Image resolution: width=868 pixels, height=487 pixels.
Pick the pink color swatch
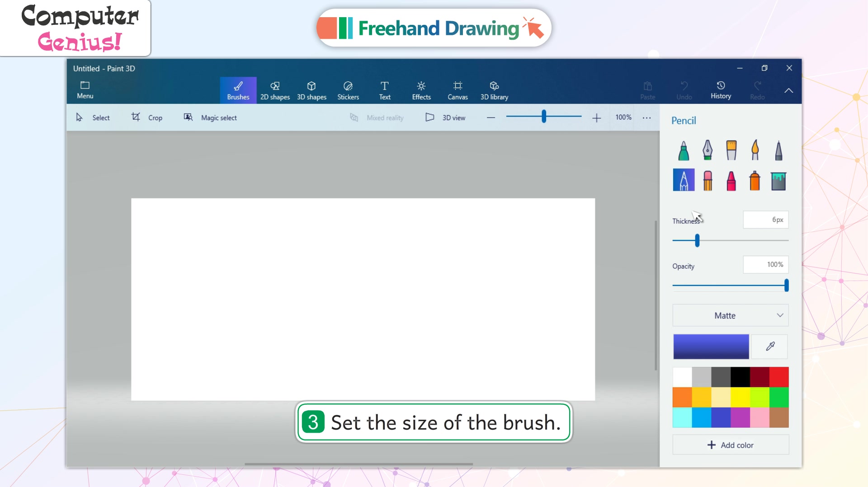pos(759,417)
